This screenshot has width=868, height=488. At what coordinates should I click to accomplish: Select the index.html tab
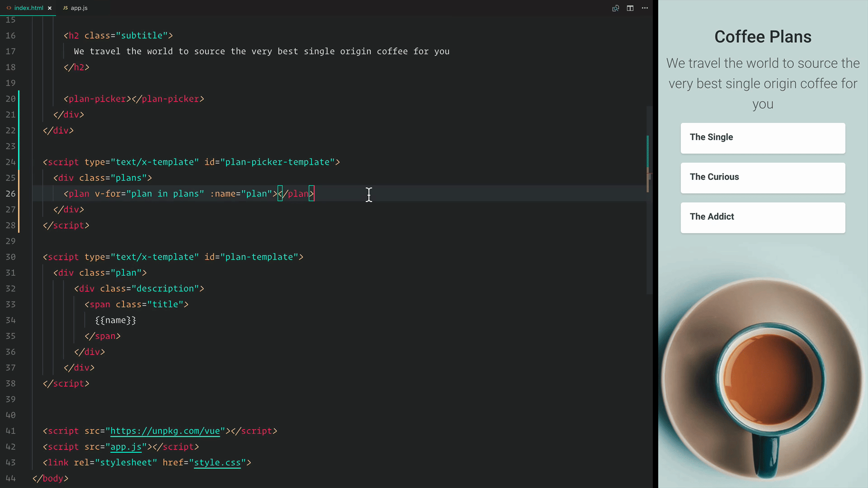coord(28,8)
